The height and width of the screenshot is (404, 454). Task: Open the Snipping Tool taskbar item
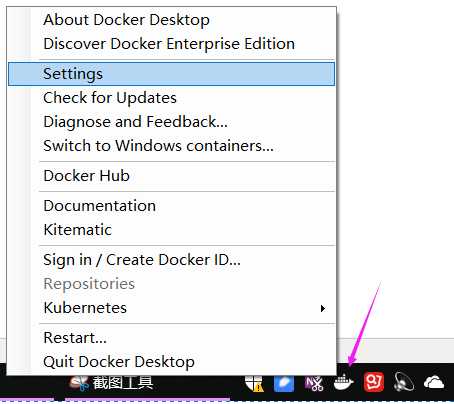[x=111, y=383]
